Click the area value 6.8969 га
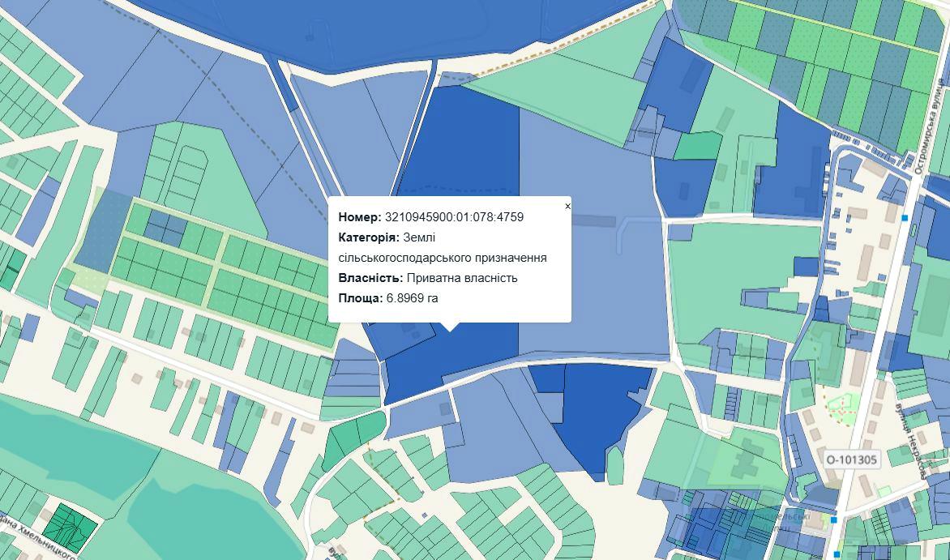Viewport: 950px width, 560px height. 413,298
